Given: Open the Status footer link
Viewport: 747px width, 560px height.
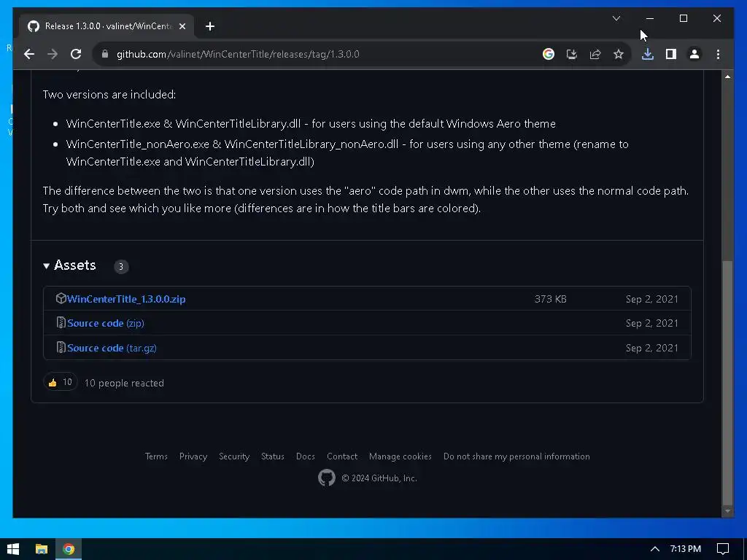Looking at the screenshot, I should (x=273, y=456).
